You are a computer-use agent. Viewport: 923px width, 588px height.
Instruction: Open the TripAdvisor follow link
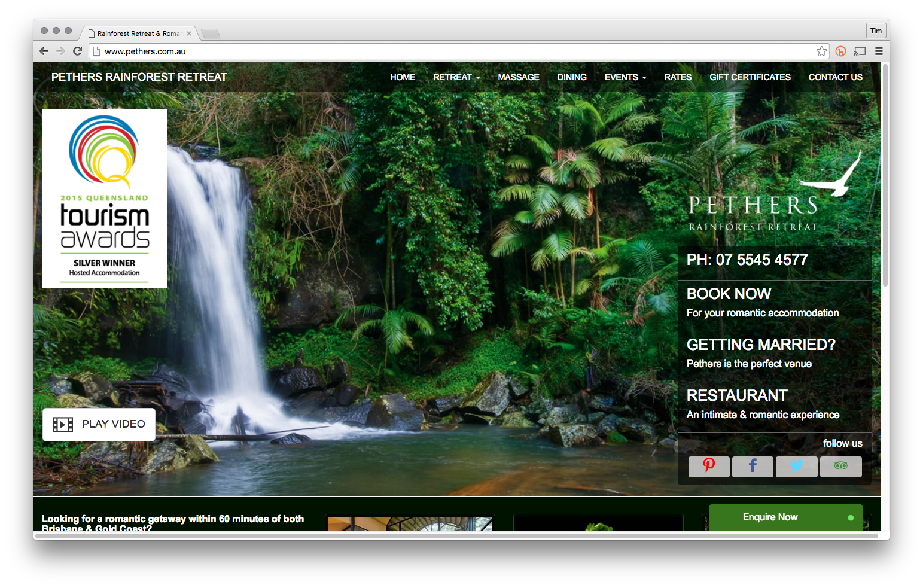841,466
